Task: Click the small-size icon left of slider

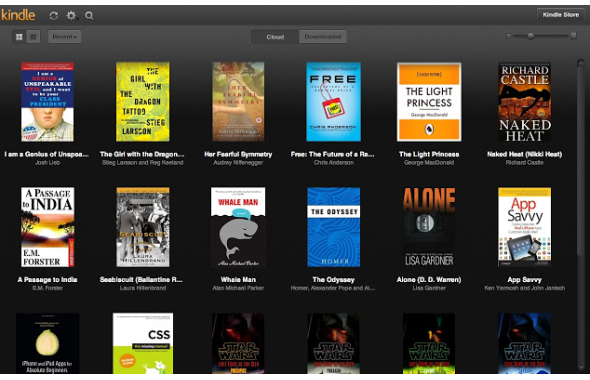Action: 509,36
